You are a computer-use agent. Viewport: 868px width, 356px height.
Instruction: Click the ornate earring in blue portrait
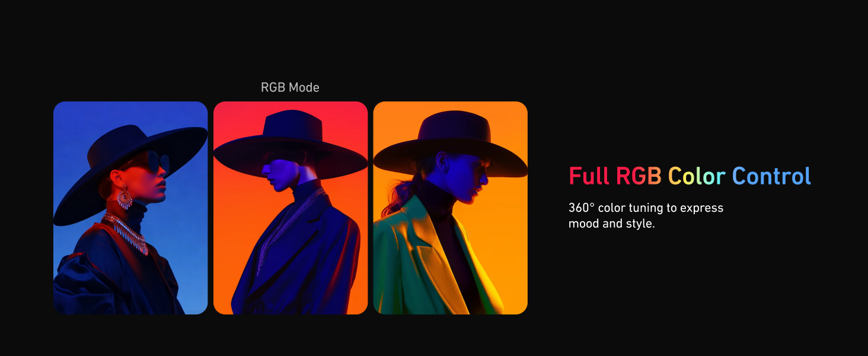click(x=125, y=198)
